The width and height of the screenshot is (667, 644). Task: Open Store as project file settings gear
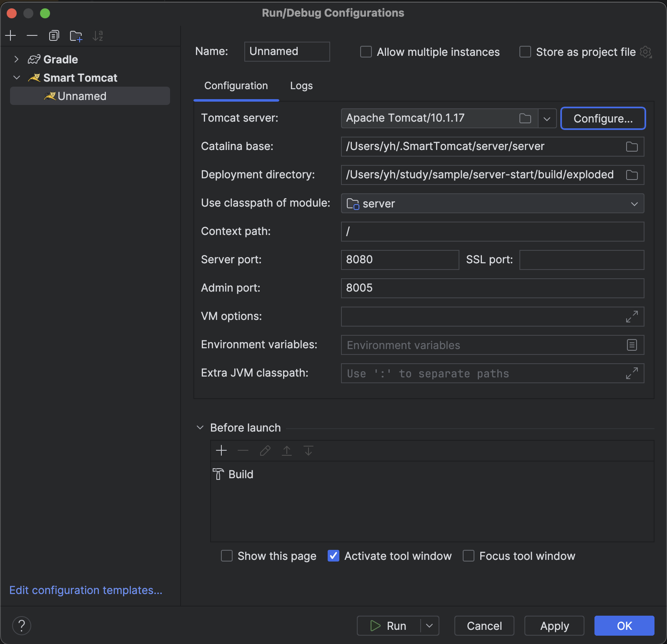coord(646,52)
